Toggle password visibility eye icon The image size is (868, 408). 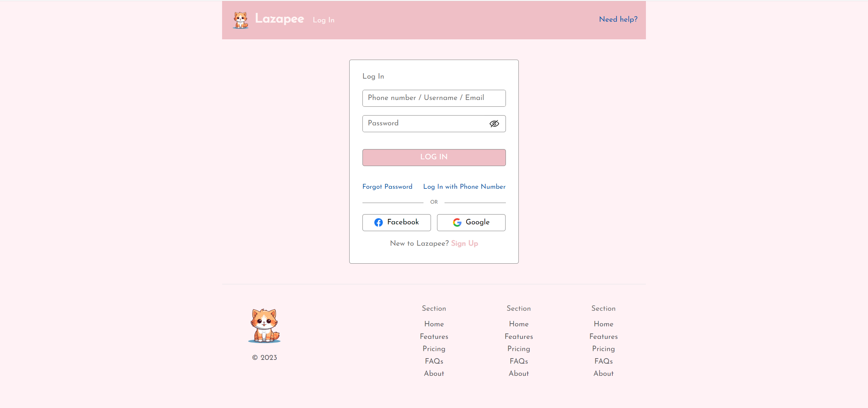494,124
